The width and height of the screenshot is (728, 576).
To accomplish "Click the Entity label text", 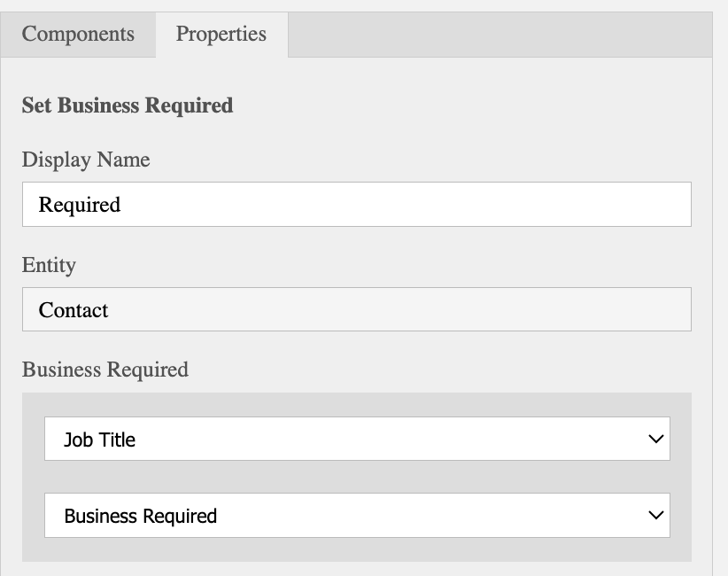I will 49,265.
